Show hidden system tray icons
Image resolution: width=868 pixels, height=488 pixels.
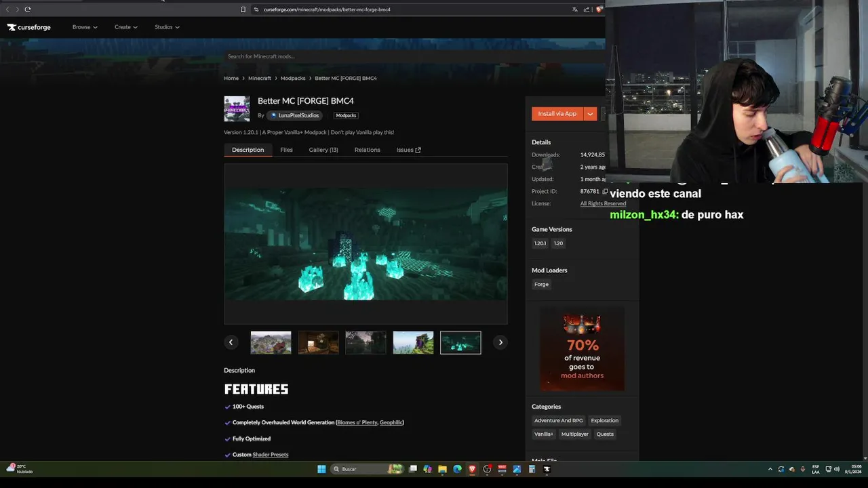tap(770, 469)
